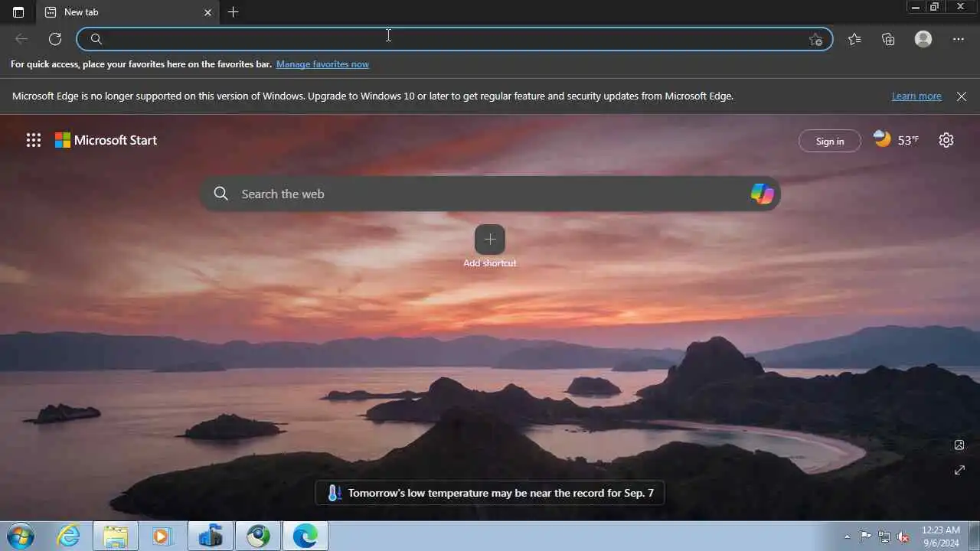
Task: View the 53°F temperature details
Action: tap(908, 140)
